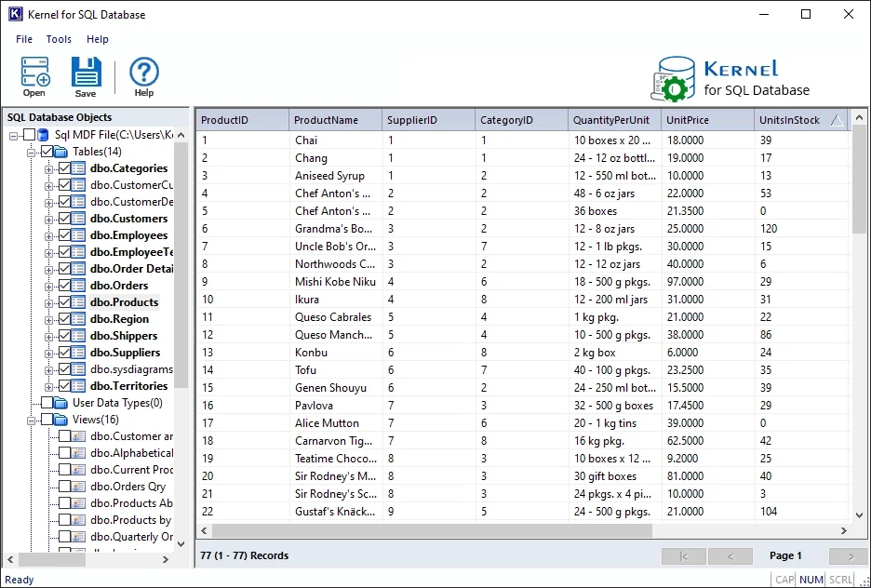Uncheck the dbo.Territories checkbox
This screenshot has height=588, width=871.
(x=64, y=385)
